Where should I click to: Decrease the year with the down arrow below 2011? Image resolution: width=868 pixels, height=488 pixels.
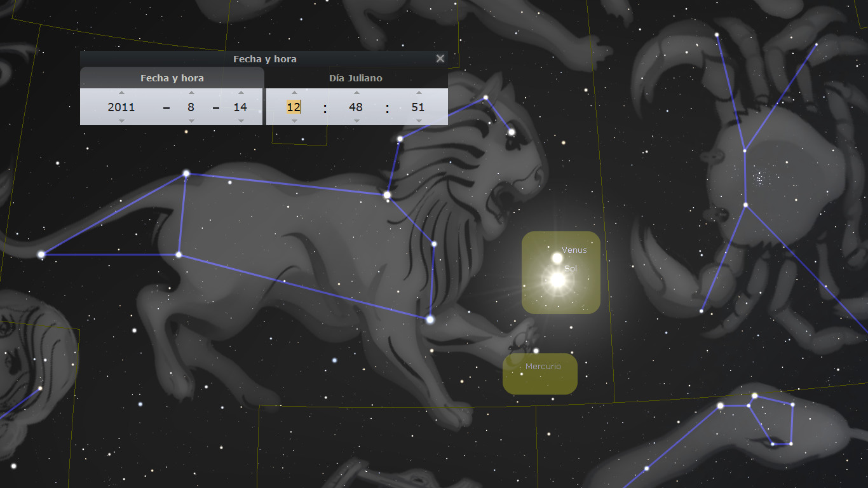[121, 121]
